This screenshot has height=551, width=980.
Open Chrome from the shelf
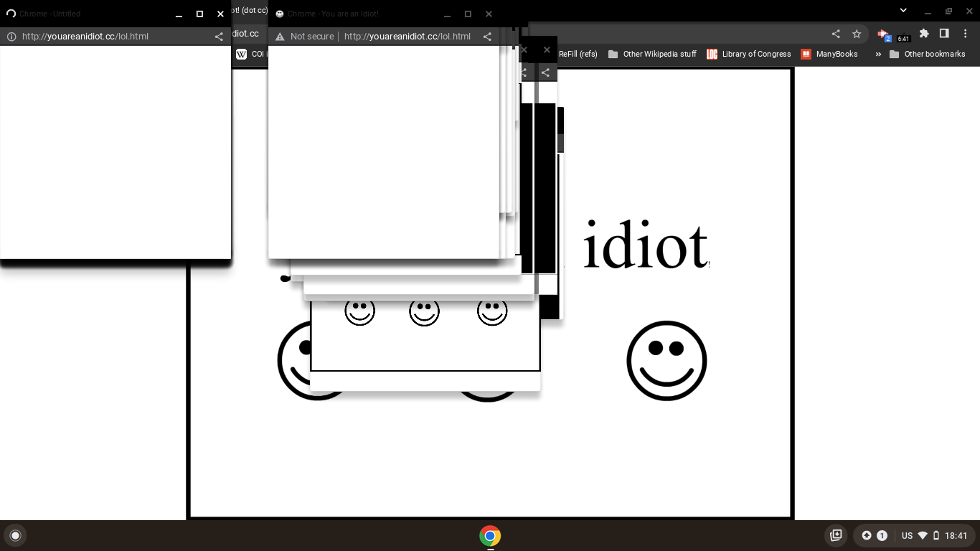coord(490,535)
